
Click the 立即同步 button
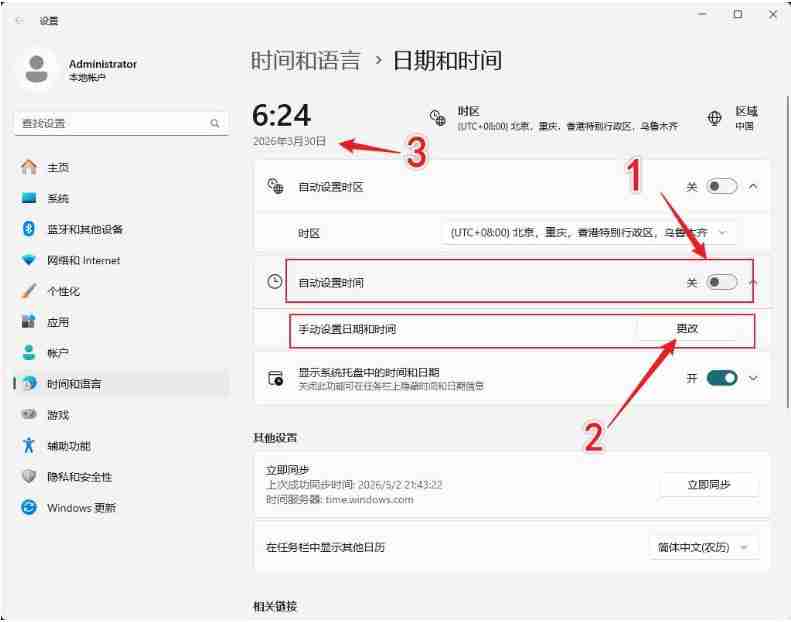(708, 484)
